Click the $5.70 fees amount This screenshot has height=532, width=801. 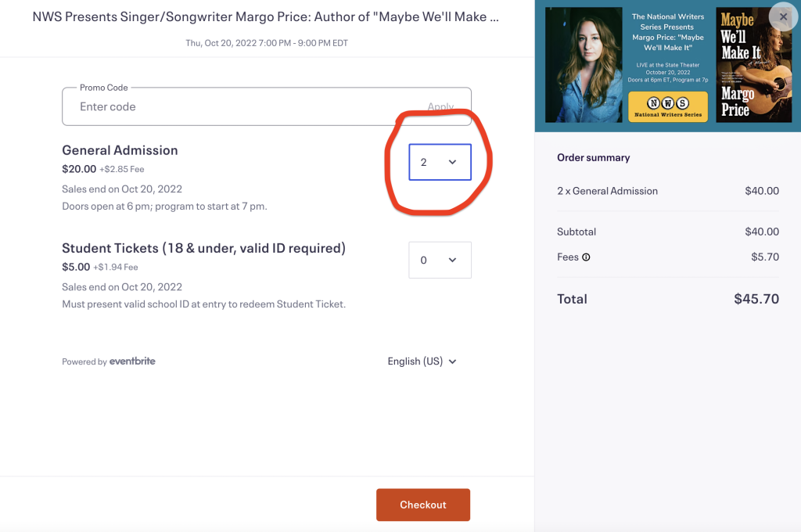pos(765,257)
